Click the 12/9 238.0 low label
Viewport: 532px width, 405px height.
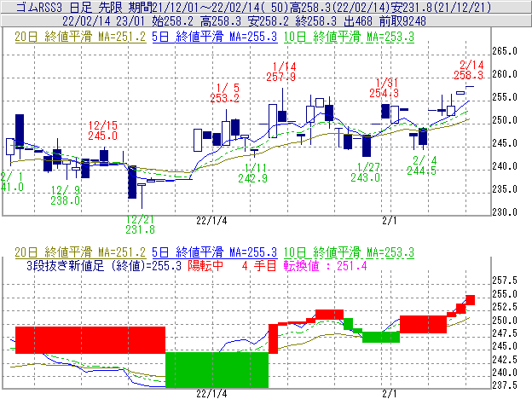point(66,195)
